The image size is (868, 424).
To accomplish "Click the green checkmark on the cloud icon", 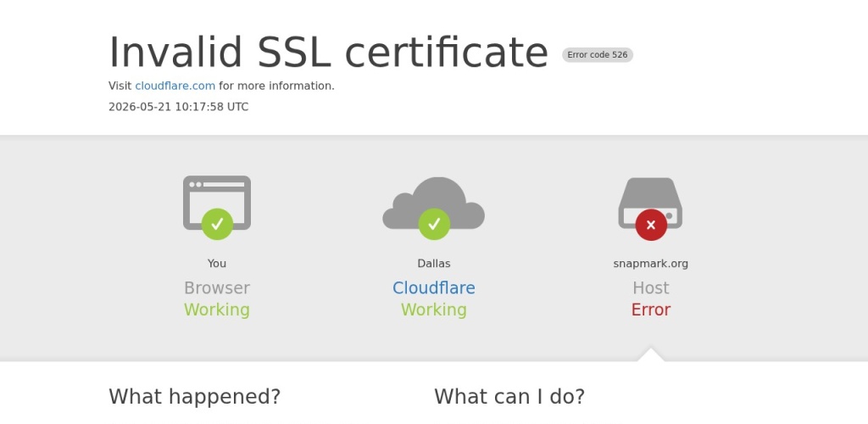I will (x=434, y=224).
